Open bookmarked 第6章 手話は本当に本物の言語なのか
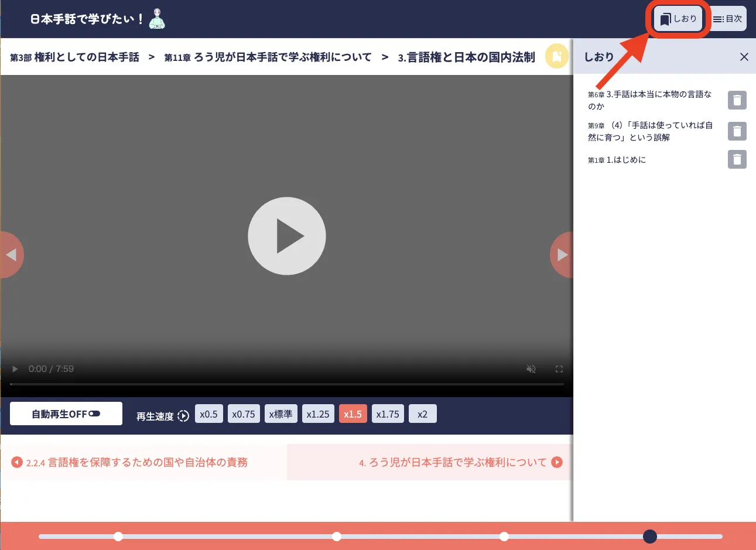The height and width of the screenshot is (550, 756). (x=649, y=100)
